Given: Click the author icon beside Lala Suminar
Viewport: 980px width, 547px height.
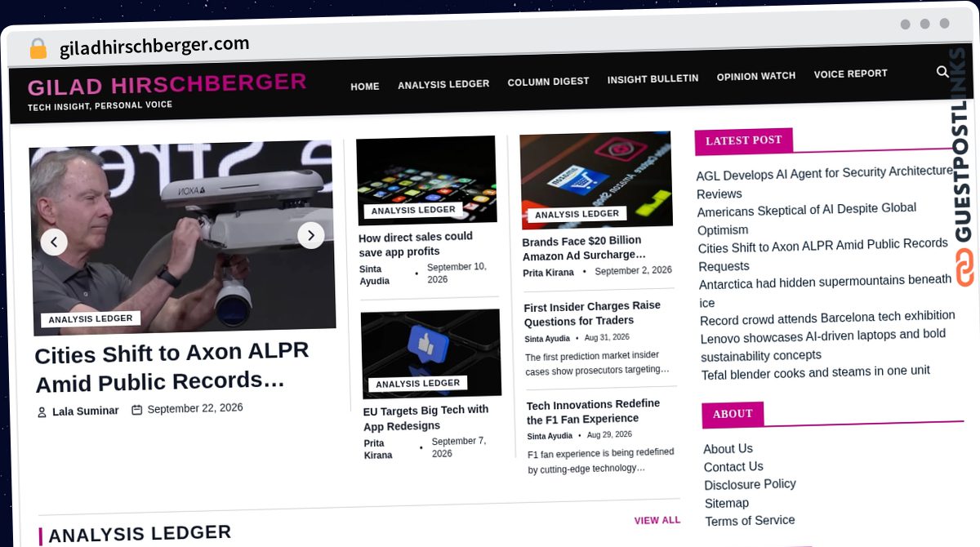Looking at the screenshot, I should (x=42, y=412).
